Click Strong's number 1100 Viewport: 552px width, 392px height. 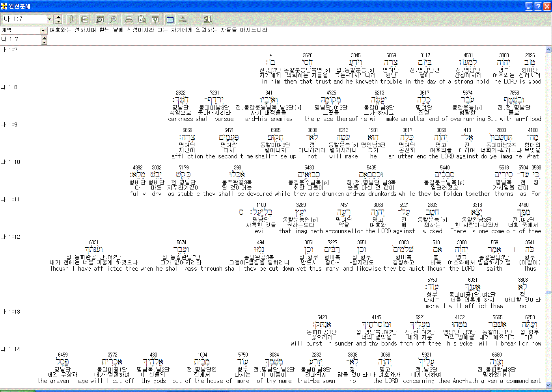click(x=261, y=205)
